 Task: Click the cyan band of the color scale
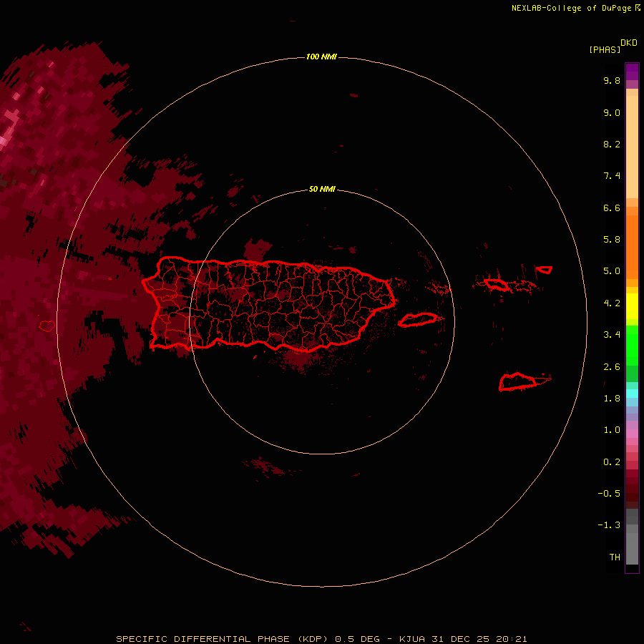point(632,394)
